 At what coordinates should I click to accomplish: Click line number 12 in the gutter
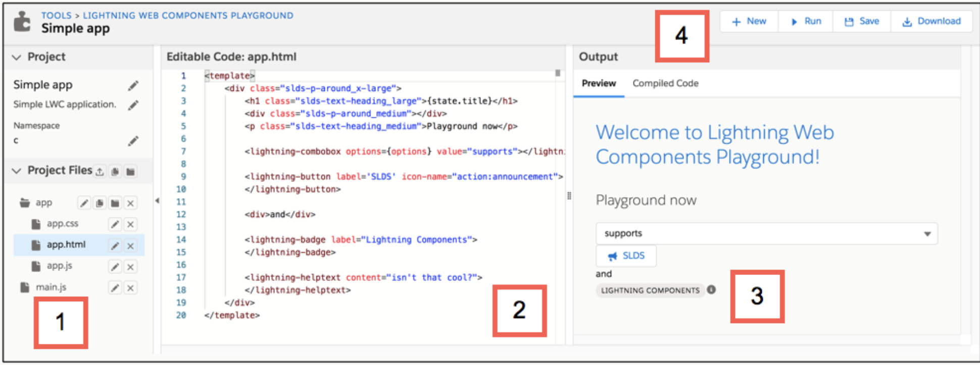(x=181, y=214)
